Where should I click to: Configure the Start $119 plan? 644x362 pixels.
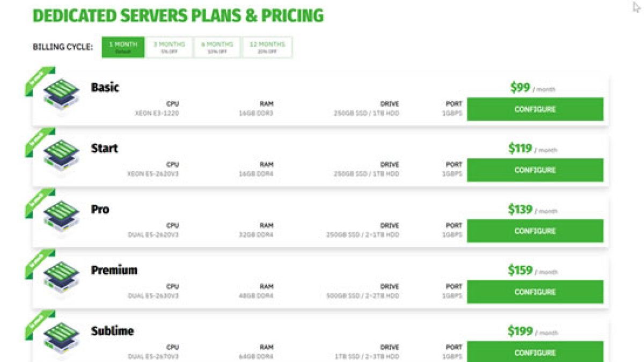(x=535, y=170)
